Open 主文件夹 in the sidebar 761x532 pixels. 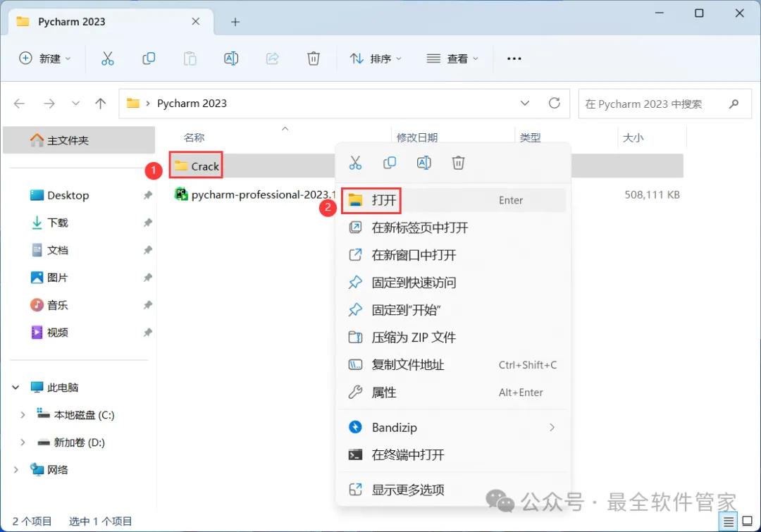[x=79, y=140]
